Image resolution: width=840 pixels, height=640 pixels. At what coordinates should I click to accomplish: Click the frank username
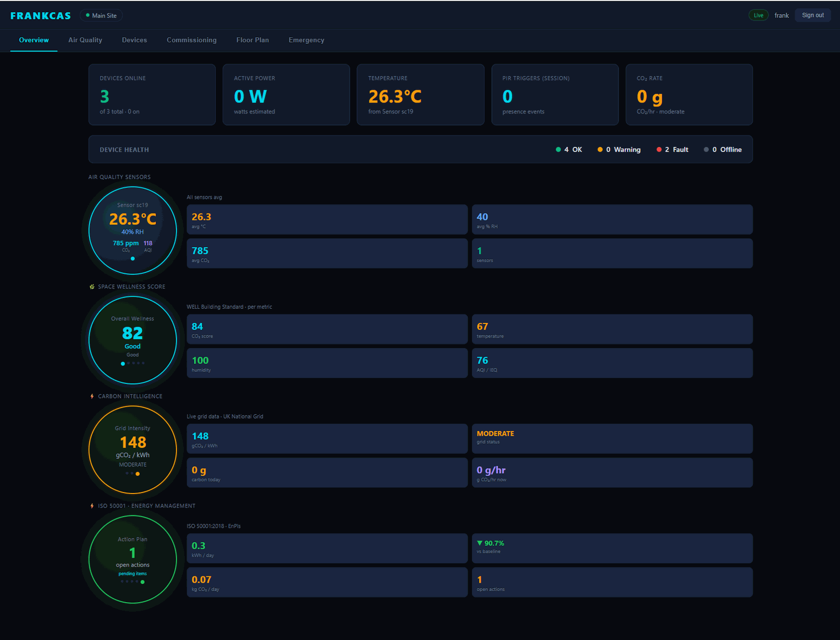(x=781, y=15)
